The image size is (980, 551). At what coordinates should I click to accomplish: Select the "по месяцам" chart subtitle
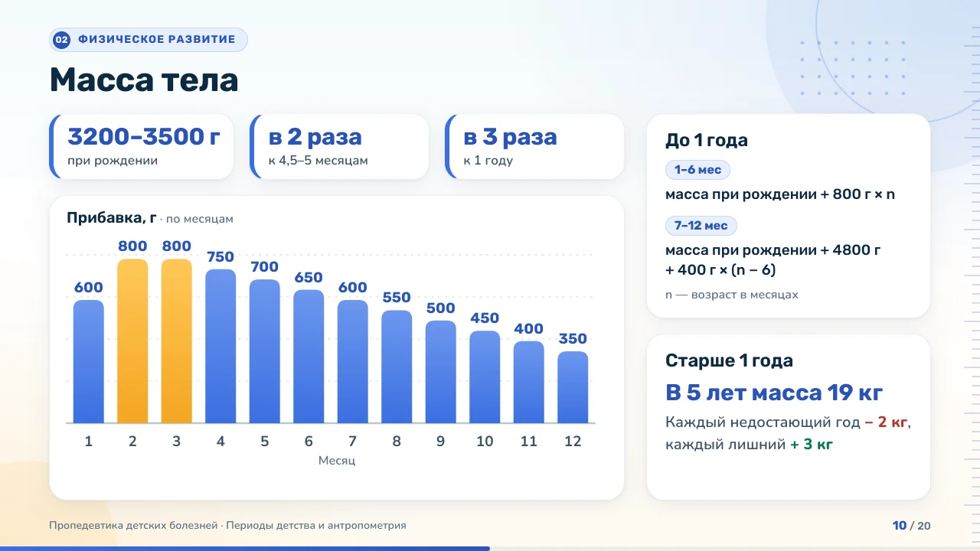[200, 219]
